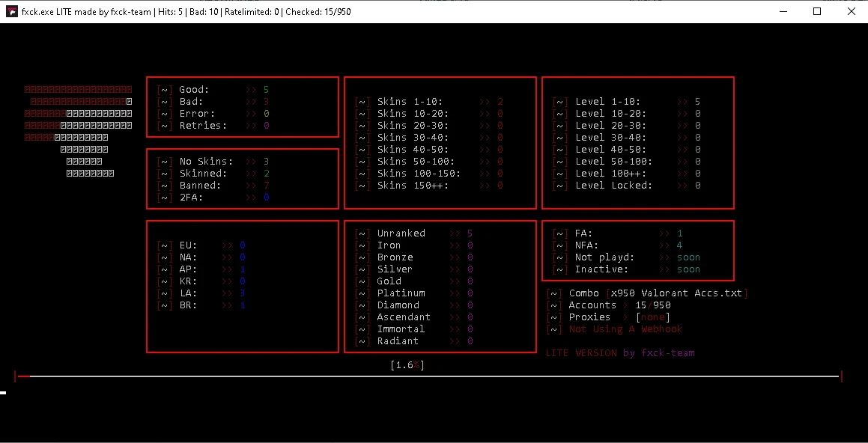Select the 'Not Using A Webhook' text
This screenshot has height=443, width=868.
(625, 329)
